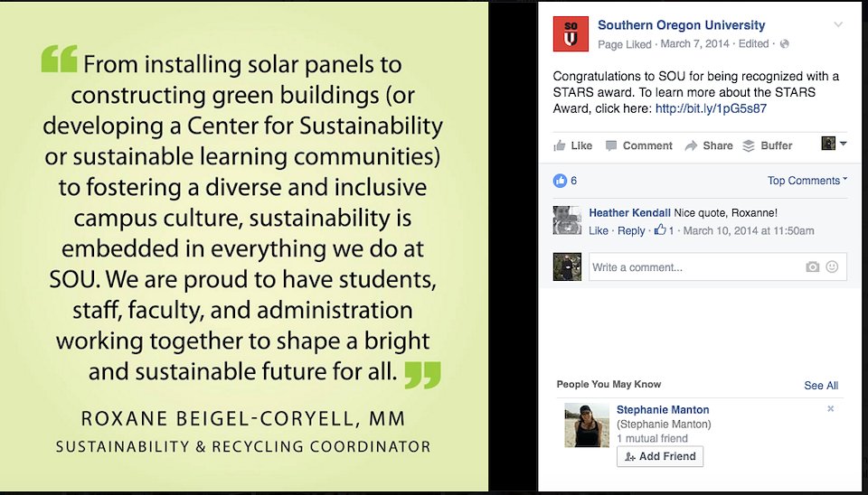Share the post with the arrow icon
The height and width of the screenshot is (495, 868).
[691, 146]
